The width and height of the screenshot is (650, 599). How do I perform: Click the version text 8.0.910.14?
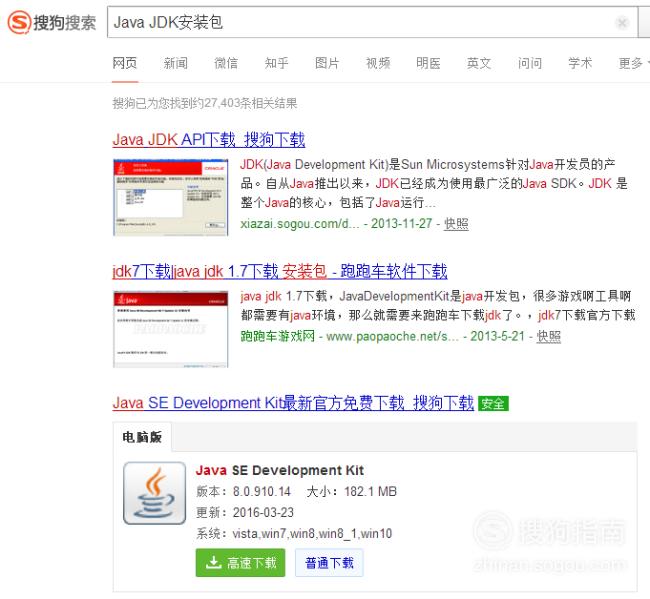tap(262, 492)
